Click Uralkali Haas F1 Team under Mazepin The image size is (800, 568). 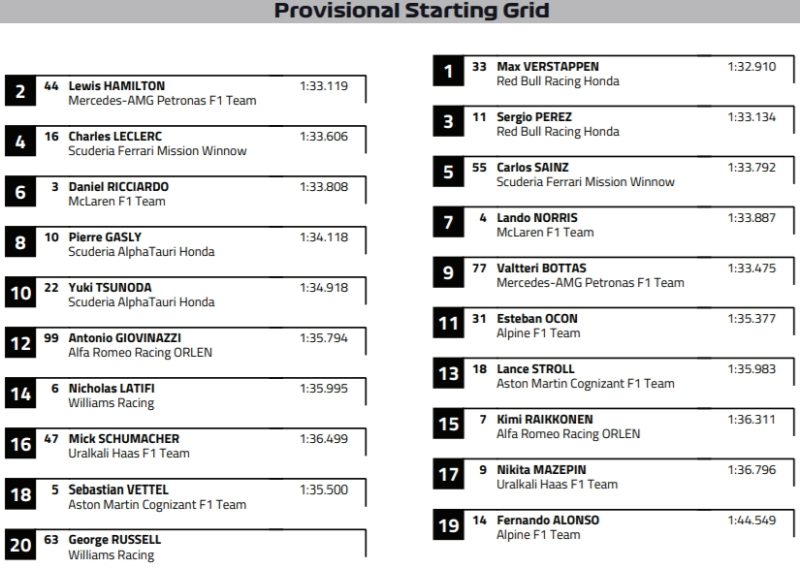(x=557, y=484)
